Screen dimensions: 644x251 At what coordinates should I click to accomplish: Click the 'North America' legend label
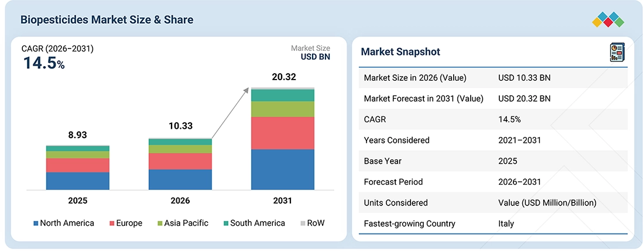pos(67,224)
